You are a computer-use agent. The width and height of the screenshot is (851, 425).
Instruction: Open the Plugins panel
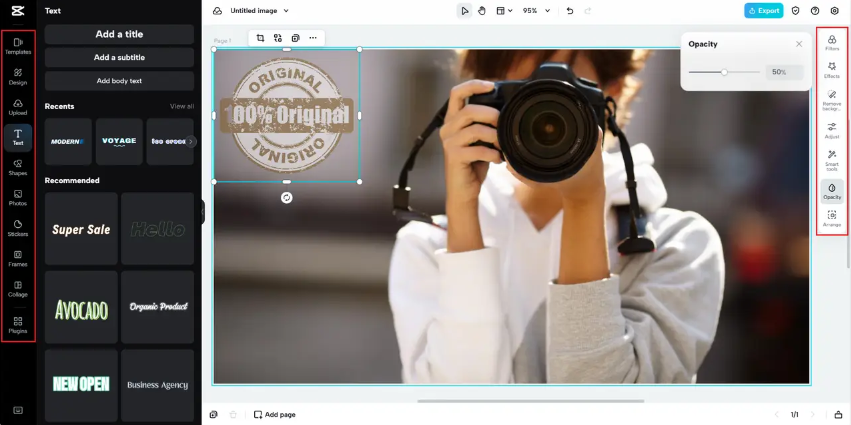[18, 325]
